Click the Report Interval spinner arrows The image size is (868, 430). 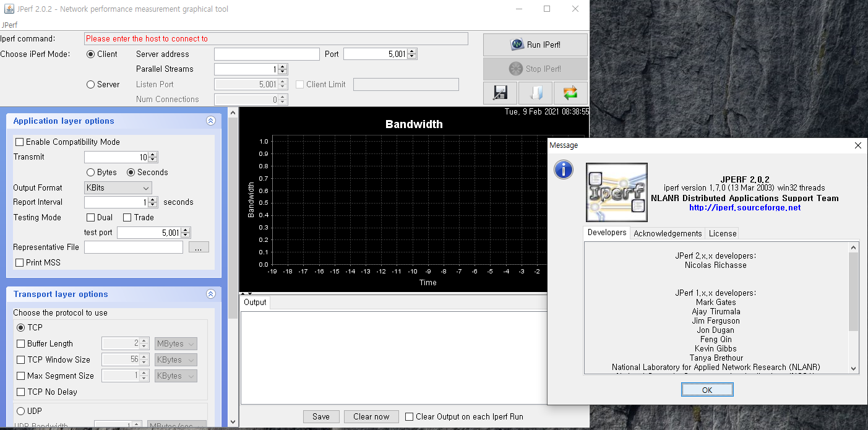[153, 202]
